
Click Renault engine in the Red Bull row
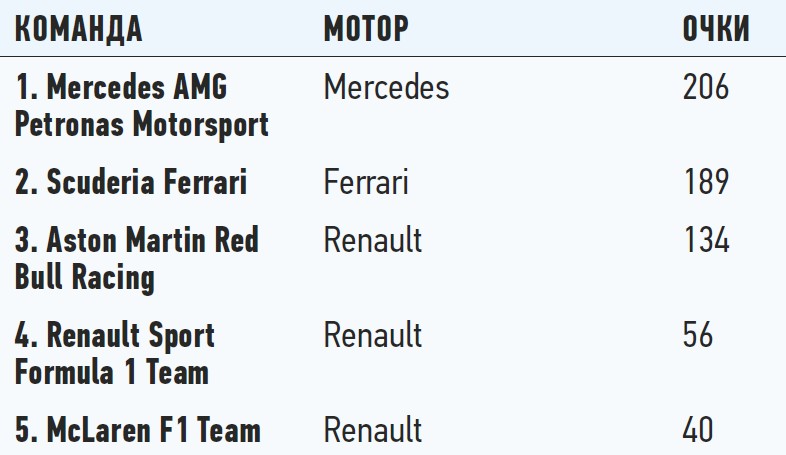[x=373, y=240]
